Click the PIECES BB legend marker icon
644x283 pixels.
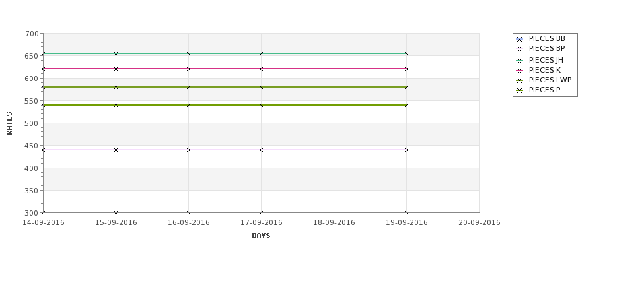tap(519, 40)
